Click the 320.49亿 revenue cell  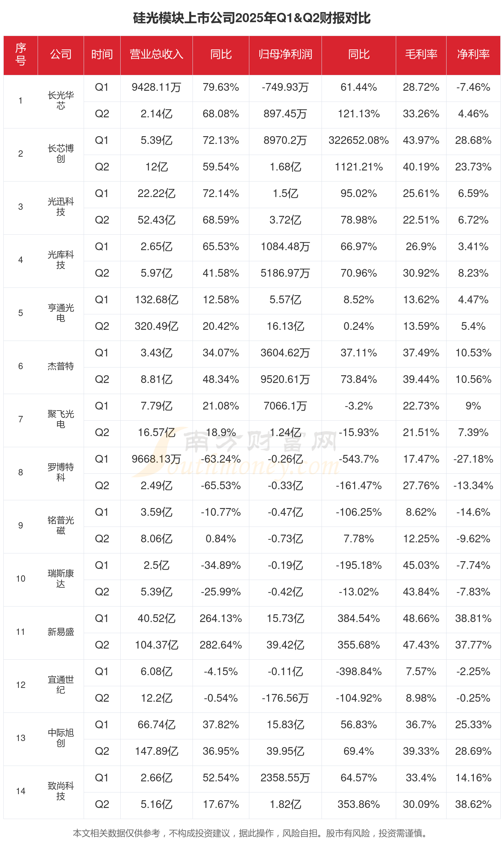click(156, 326)
